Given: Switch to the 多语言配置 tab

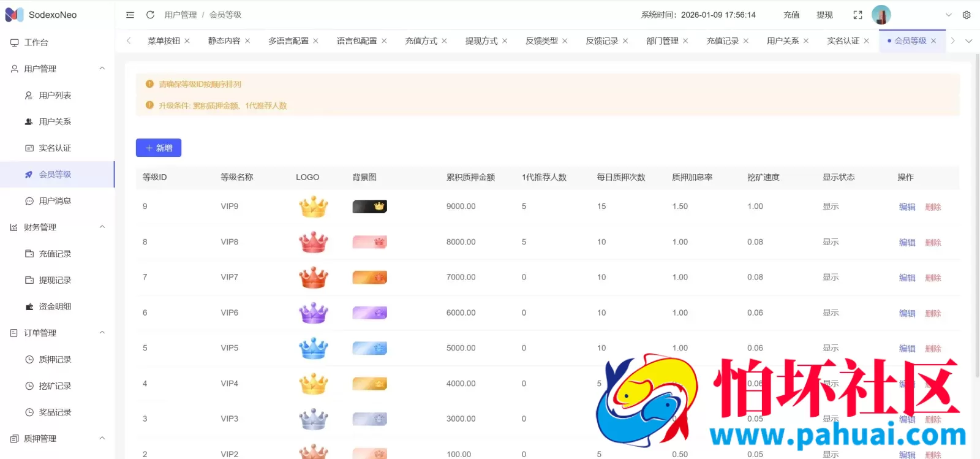Looking at the screenshot, I should (x=288, y=41).
